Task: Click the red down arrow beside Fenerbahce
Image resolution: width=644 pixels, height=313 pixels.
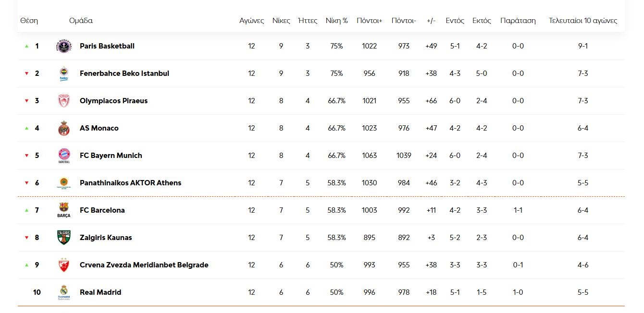Action: coord(26,73)
